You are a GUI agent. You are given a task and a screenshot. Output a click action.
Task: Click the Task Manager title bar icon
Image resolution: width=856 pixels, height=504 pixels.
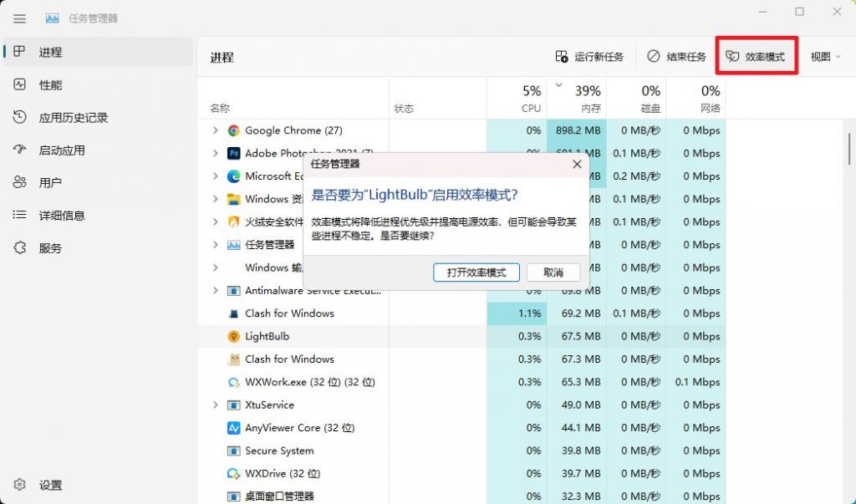point(52,18)
